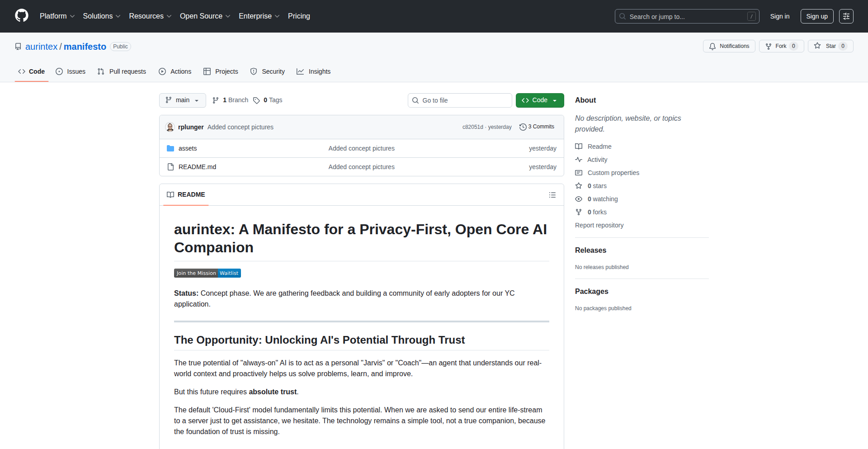Open the green Code dropdown button
868x449 pixels.
pyautogui.click(x=540, y=100)
